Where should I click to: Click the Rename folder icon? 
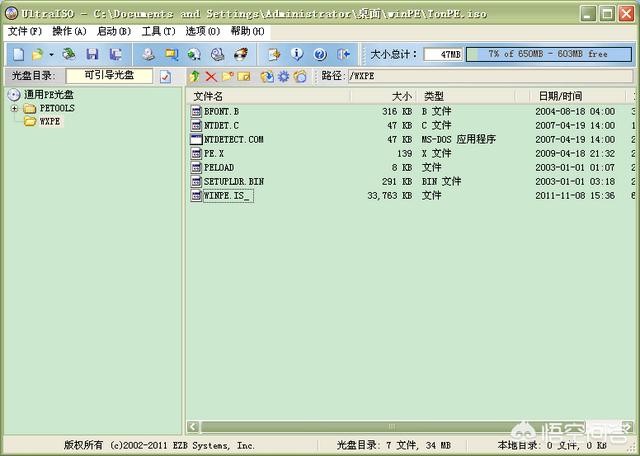[x=244, y=76]
